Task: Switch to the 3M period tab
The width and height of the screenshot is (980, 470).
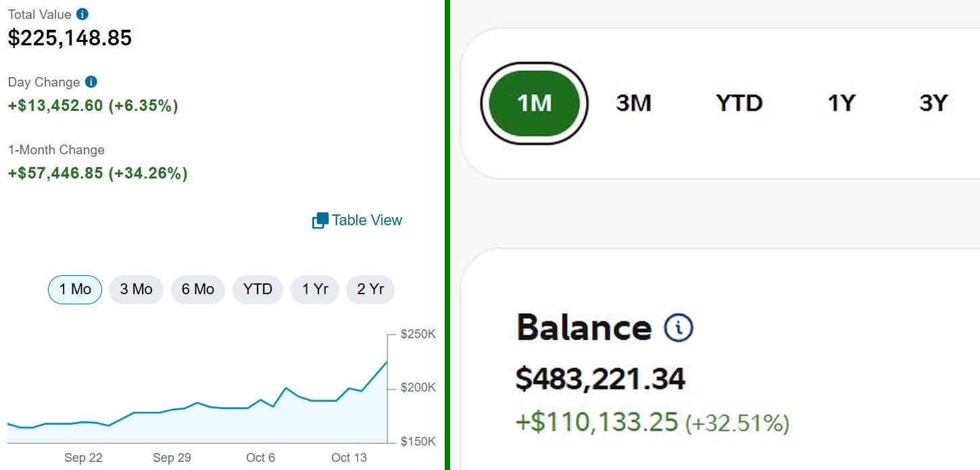Action: [633, 103]
